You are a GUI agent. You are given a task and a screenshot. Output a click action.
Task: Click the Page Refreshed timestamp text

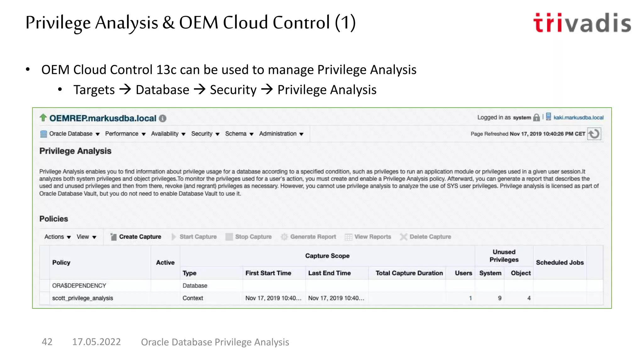click(x=528, y=134)
